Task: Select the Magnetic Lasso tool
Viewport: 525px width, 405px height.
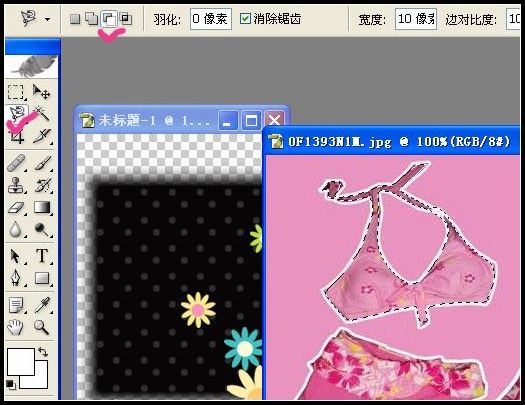Action: click(x=17, y=114)
